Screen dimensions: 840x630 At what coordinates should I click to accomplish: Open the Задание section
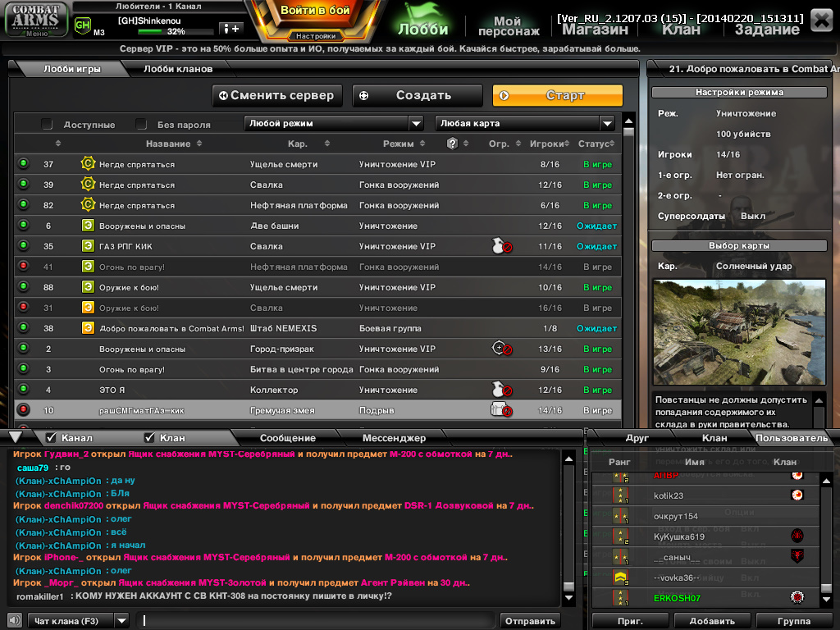click(x=767, y=29)
